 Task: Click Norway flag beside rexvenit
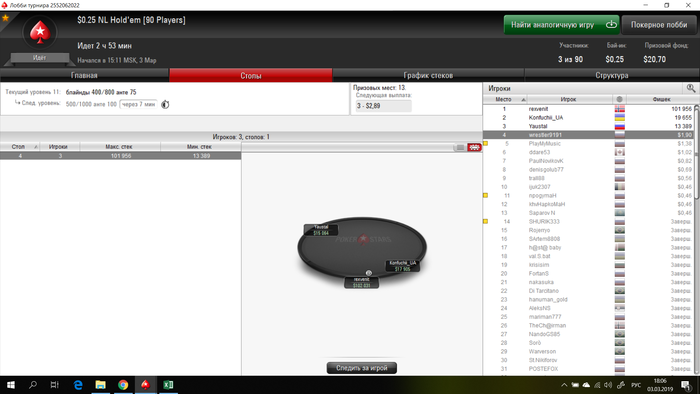tap(620, 109)
